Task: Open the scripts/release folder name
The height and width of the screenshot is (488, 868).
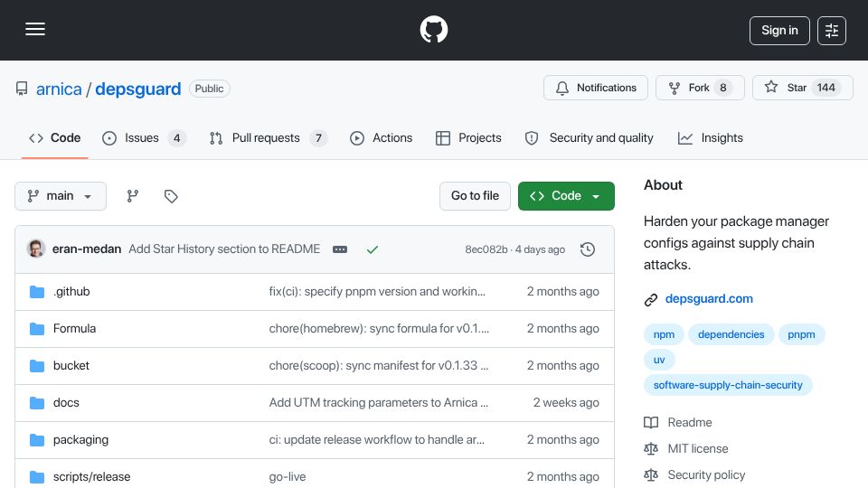Action: pos(92,477)
